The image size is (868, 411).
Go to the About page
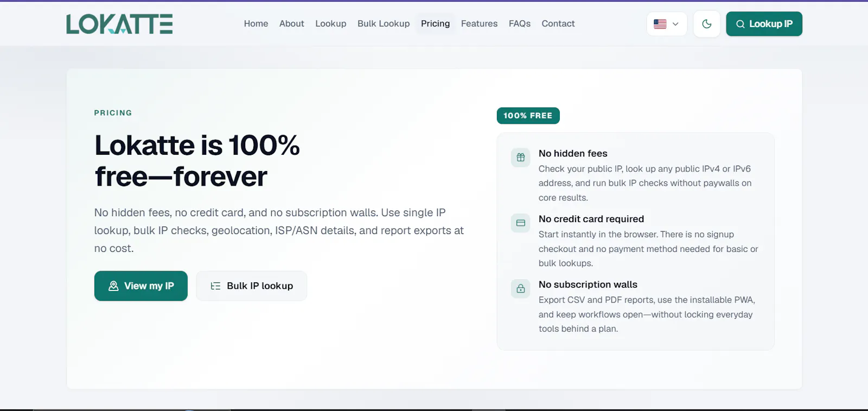click(x=292, y=24)
